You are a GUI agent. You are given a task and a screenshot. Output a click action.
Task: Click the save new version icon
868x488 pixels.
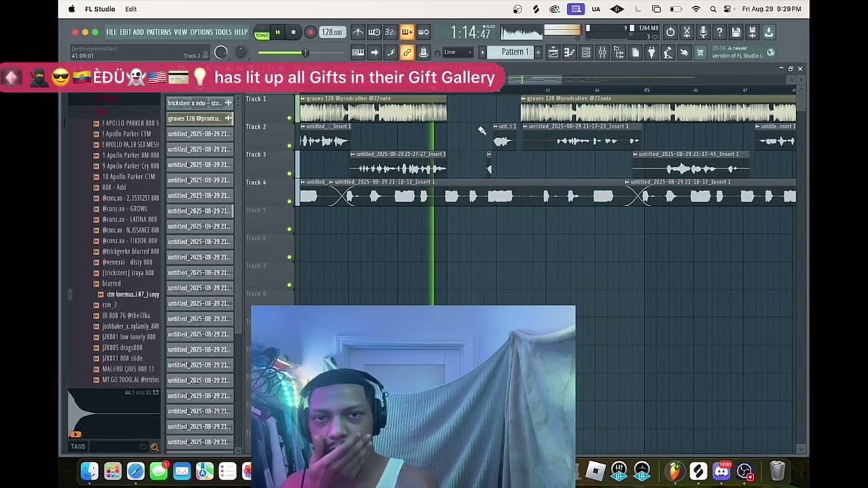tap(752, 32)
